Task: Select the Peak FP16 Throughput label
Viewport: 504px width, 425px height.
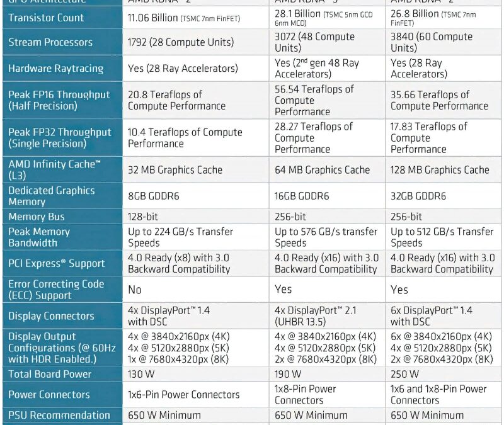Action: click(x=59, y=100)
